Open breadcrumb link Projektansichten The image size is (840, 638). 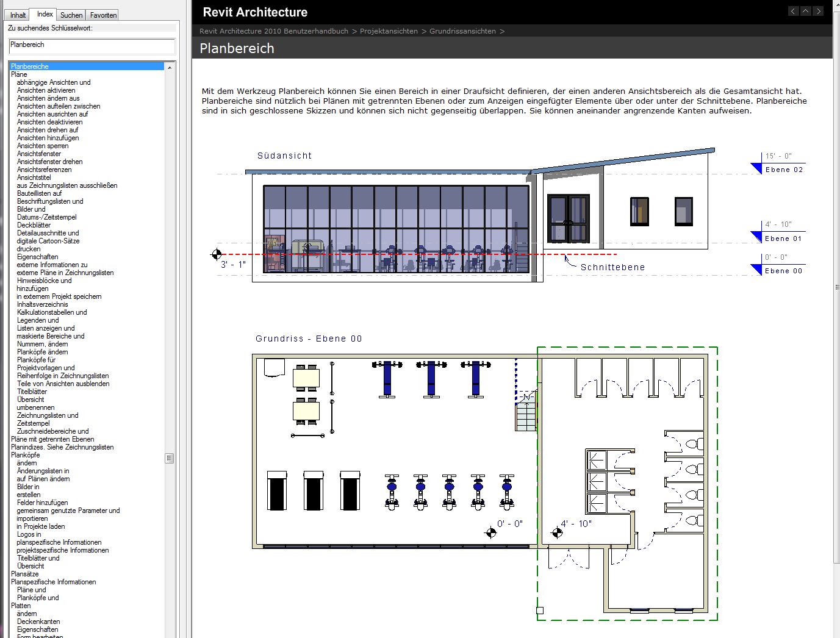tap(389, 31)
